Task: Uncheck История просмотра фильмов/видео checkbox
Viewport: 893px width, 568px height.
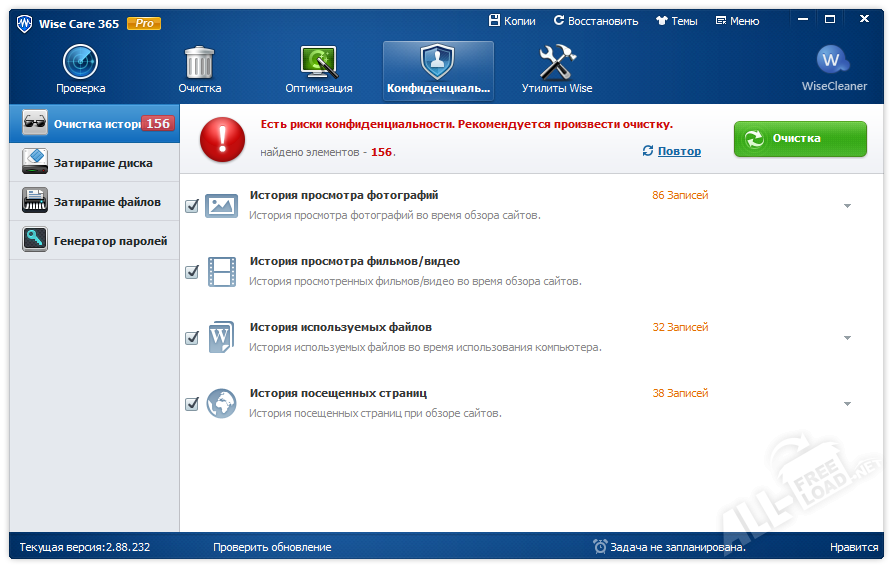Action: (x=192, y=272)
